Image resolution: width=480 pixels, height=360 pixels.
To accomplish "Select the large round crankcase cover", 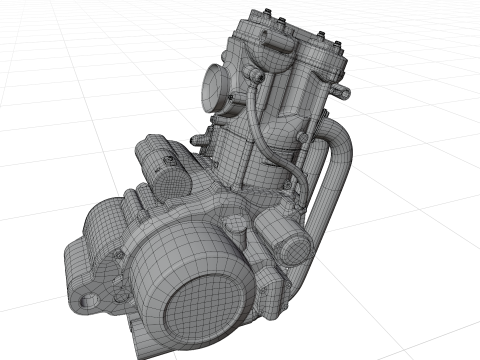I will pyautogui.click(x=193, y=283).
